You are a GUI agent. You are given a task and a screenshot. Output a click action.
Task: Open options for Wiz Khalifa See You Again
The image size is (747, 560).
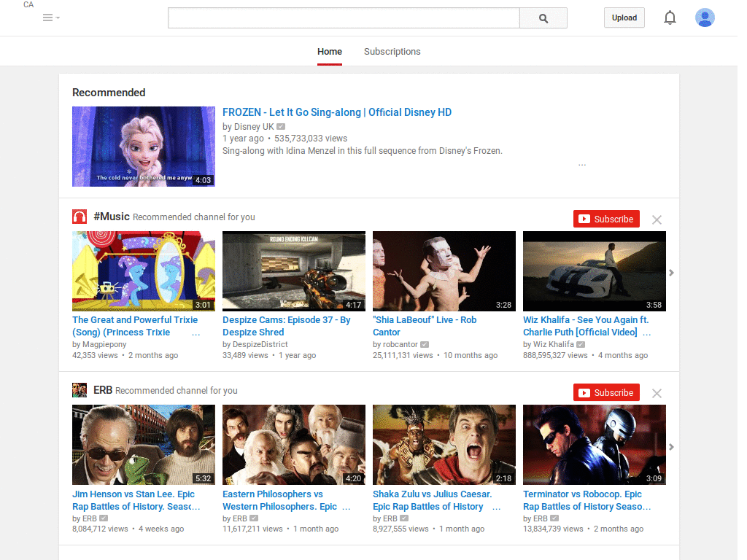646,333
